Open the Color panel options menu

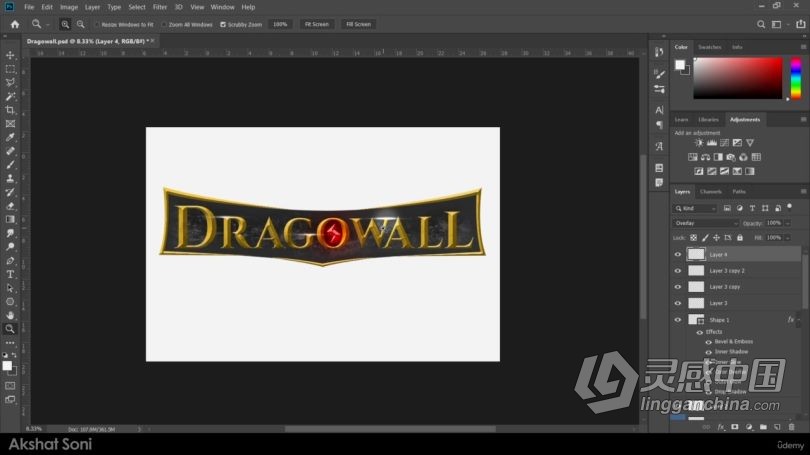803,47
